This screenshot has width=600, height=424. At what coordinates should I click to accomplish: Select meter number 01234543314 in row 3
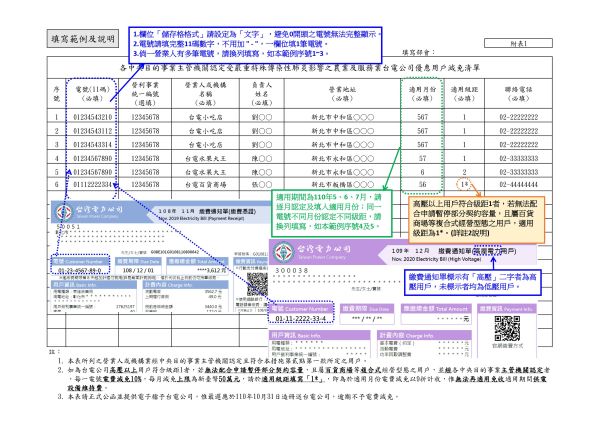pos(93,145)
